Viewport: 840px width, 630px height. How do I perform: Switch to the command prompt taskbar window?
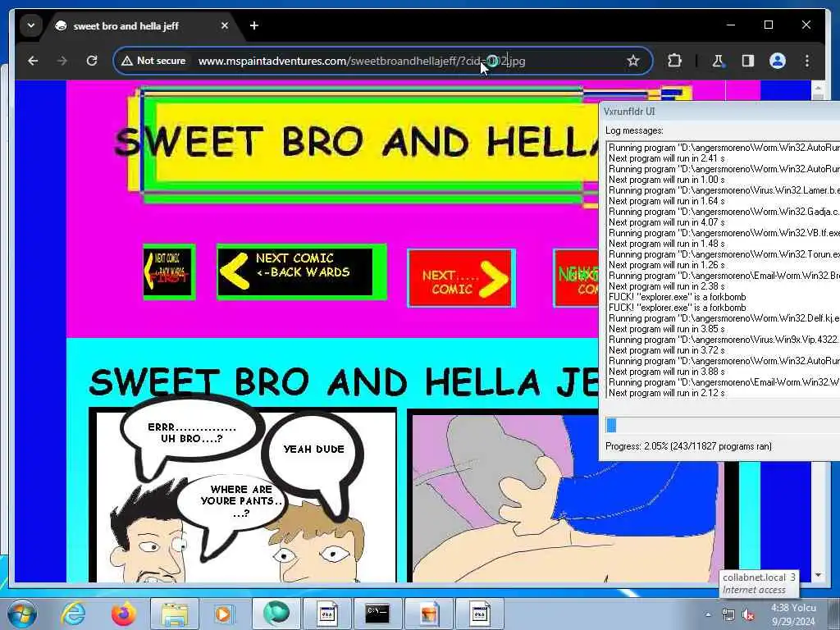coord(377,614)
